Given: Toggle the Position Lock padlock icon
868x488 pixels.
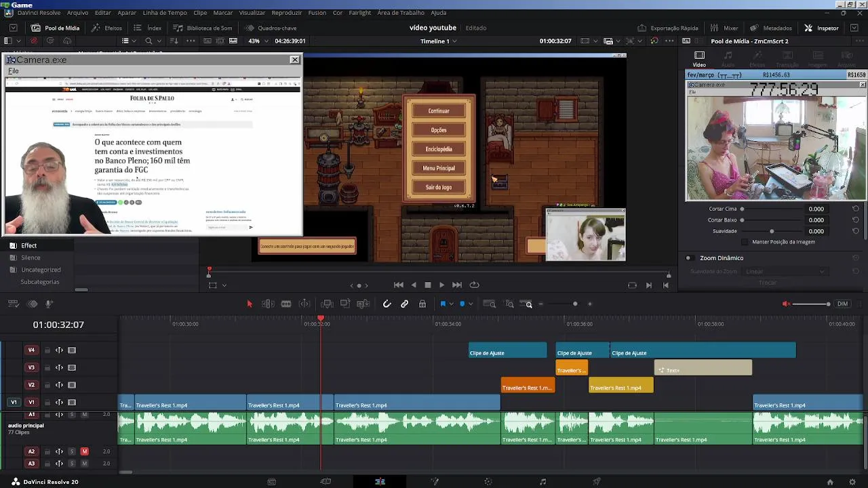Looking at the screenshot, I should (422, 304).
